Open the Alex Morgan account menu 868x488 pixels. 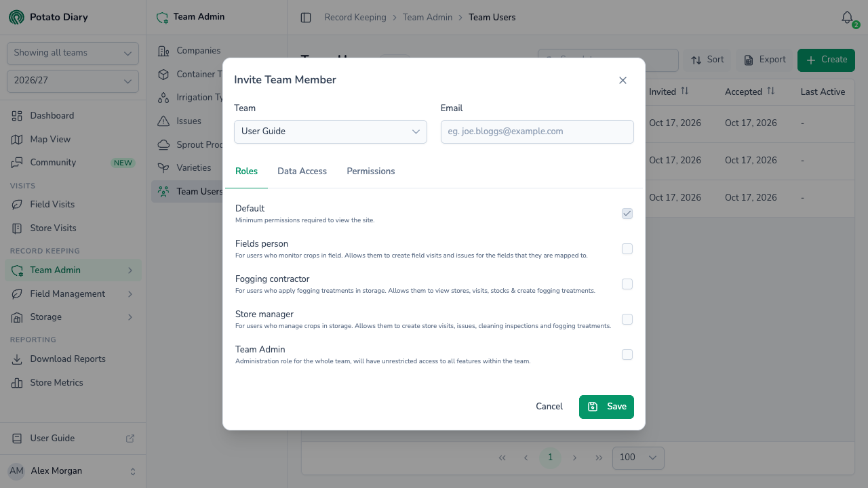[73, 471]
